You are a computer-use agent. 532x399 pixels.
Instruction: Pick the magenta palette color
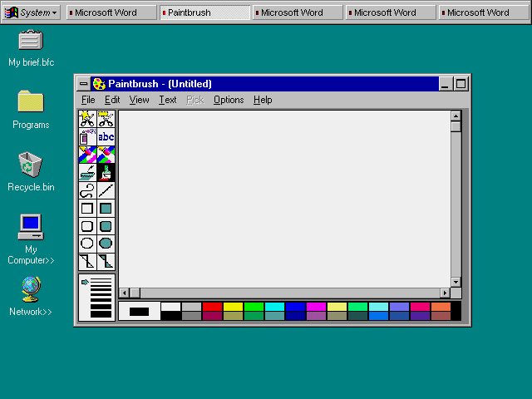(x=316, y=307)
